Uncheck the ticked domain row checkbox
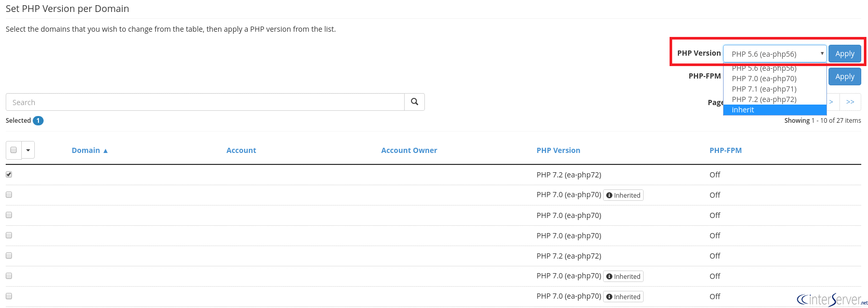Viewport: 868px width, 308px height. pyautogui.click(x=9, y=174)
